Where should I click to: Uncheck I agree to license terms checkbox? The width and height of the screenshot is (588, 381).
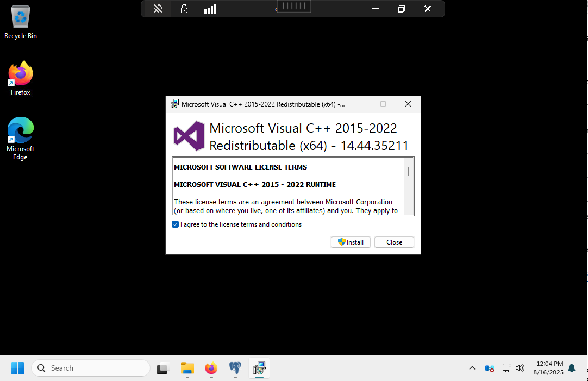(x=175, y=224)
